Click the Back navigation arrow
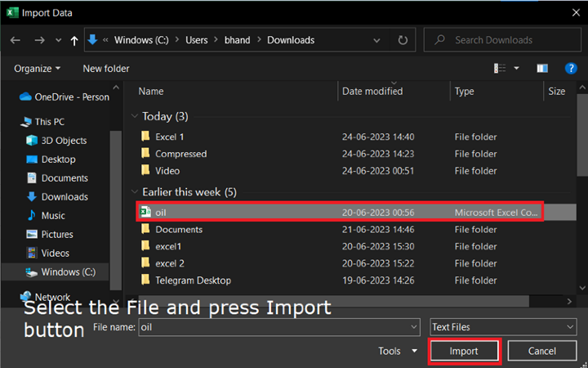 click(16, 40)
